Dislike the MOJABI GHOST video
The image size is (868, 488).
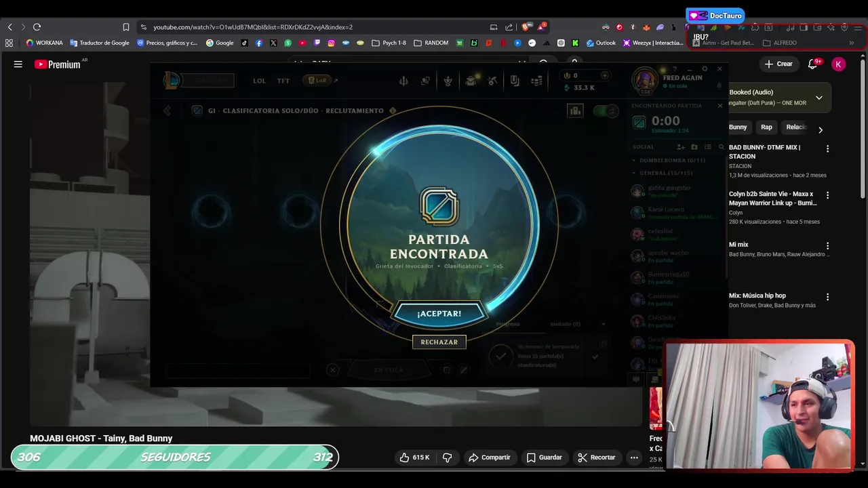(447, 457)
